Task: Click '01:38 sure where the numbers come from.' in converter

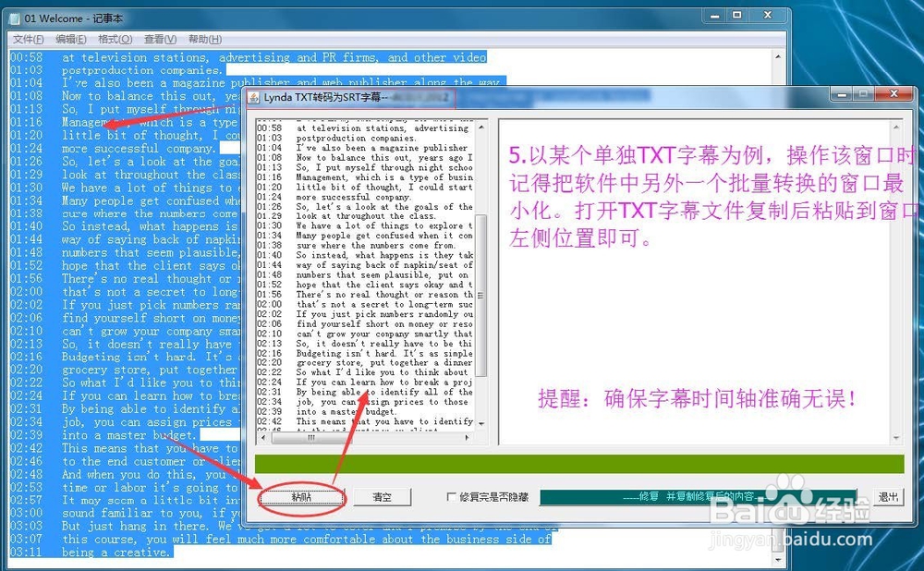Action: (356, 245)
